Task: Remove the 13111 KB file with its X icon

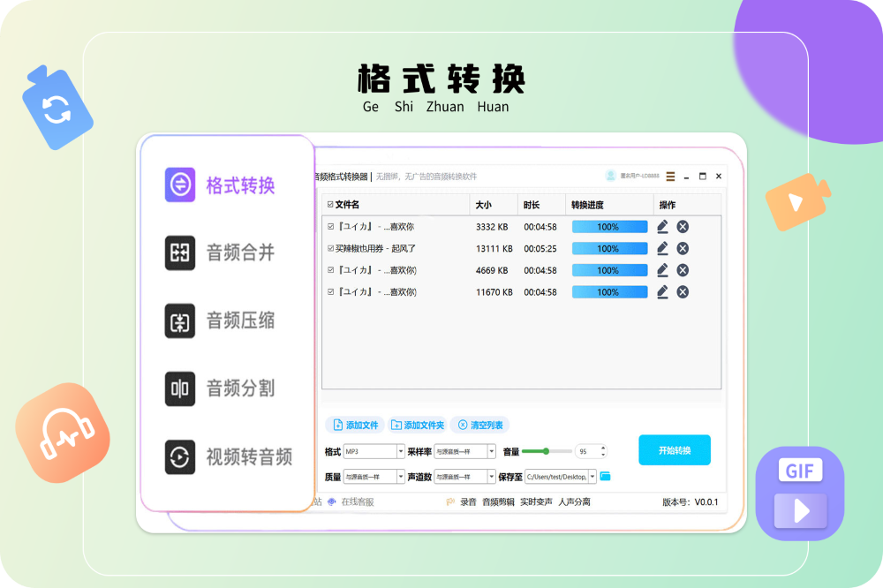Action: tap(683, 248)
